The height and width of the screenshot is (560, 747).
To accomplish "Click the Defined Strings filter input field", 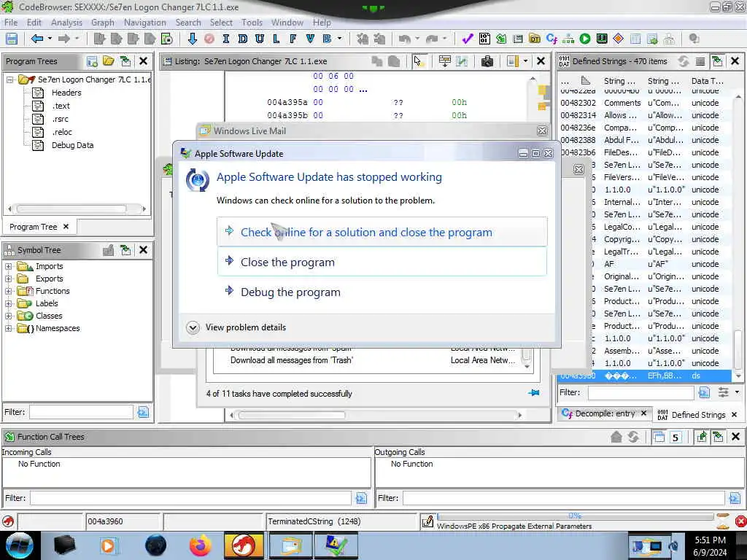I will pyautogui.click(x=640, y=392).
